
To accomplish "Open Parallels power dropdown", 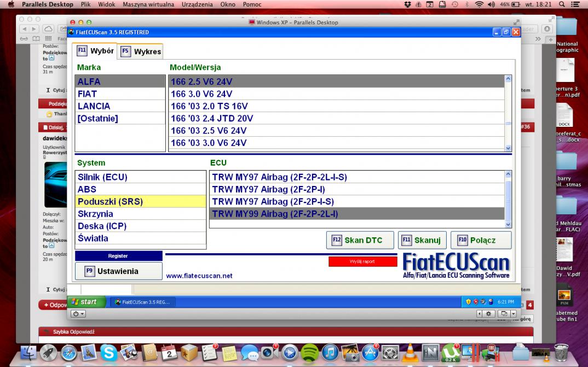I will tap(78, 314).
